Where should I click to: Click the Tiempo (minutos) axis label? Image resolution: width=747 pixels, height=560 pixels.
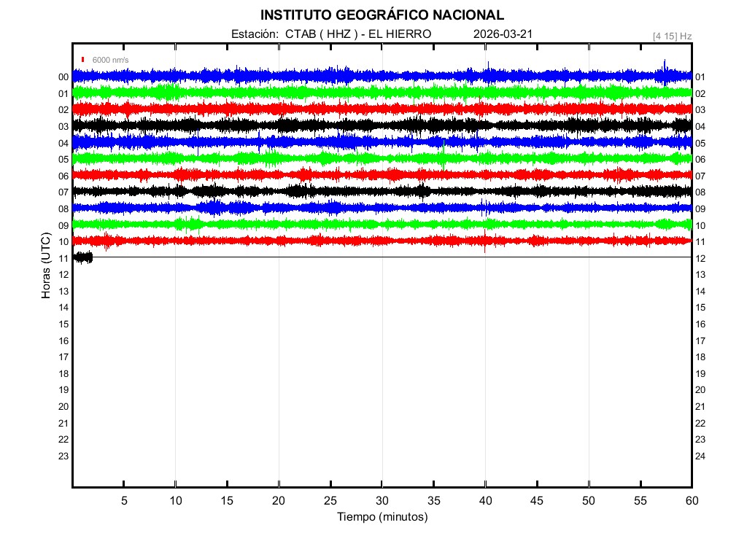click(x=382, y=517)
